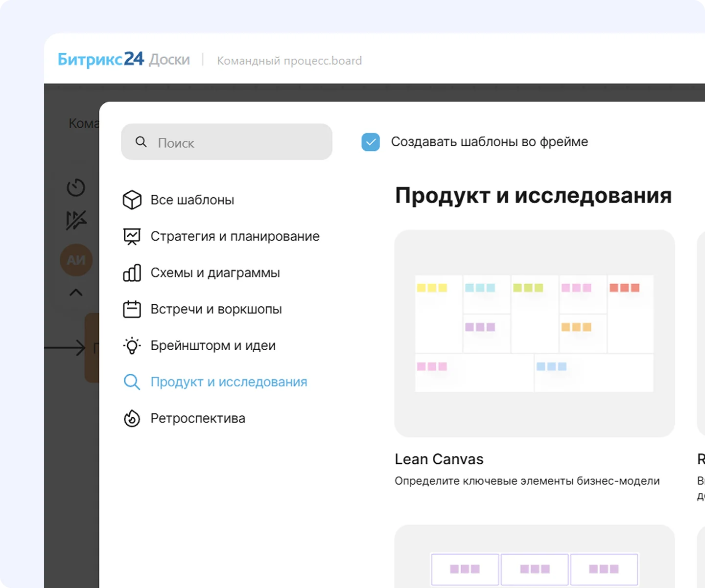The height and width of the screenshot is (588, 705).
Task: Open the purple three-column template thumbnail
Action: click(534, 563)
